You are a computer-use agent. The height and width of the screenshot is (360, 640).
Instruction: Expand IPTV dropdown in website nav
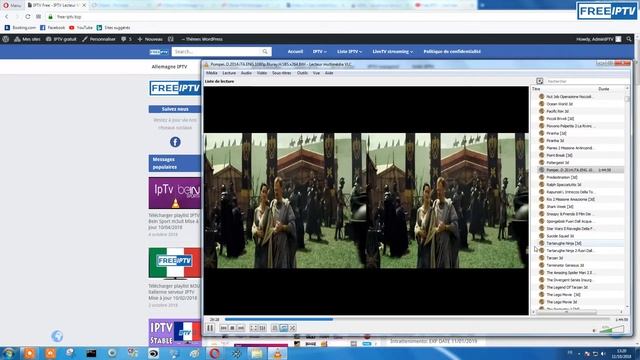point(320,51)
